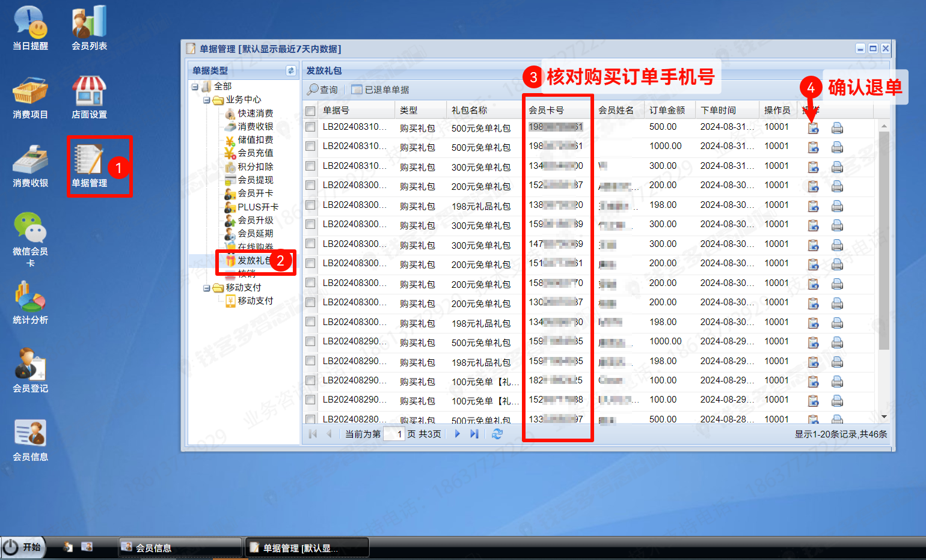This screenshot has width=926, height=560.
Task: Click the print icon in the 1000.00 2024-08-29 row
Action: click(x=837, y=342)
